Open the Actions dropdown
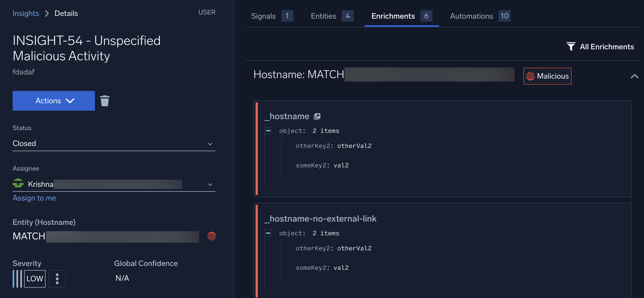This screenshot has height=298, width=644. click(53, 101)
